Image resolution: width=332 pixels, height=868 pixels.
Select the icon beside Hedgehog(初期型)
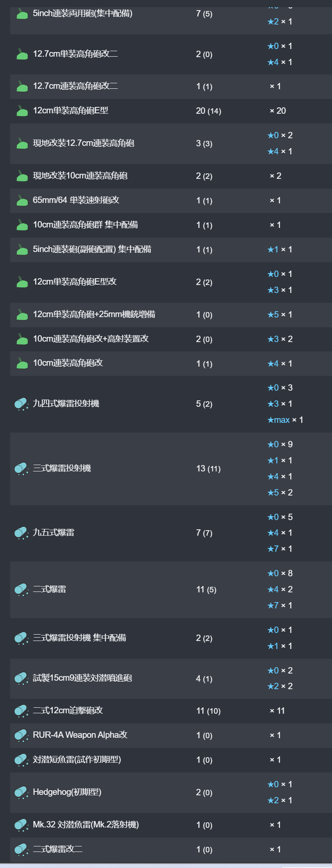[x=22, y=793]
